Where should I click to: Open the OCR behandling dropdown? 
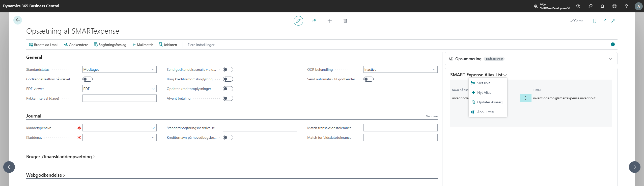(400, 69)
